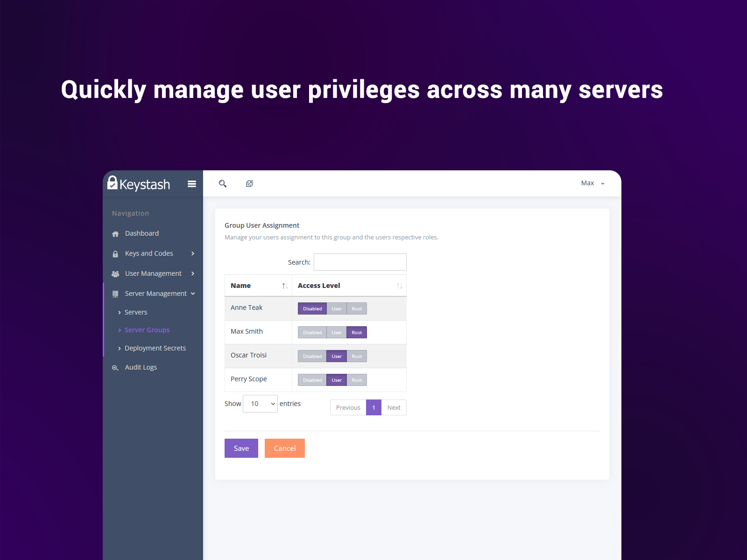747x560 pixels.
Task: Select page 1 in pagination
Action: (373, 407)
